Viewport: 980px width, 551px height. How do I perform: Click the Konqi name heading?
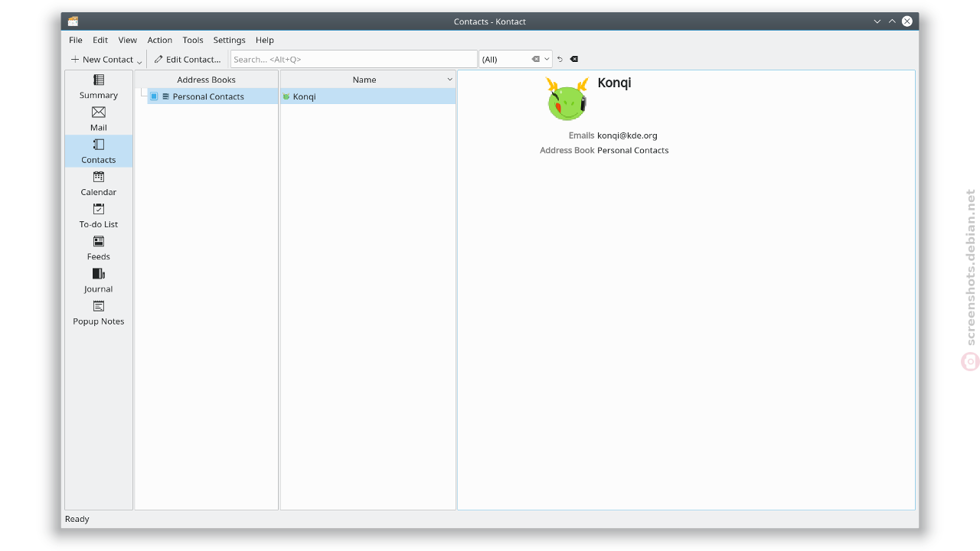pyautogui.click(x=614, y=83)
